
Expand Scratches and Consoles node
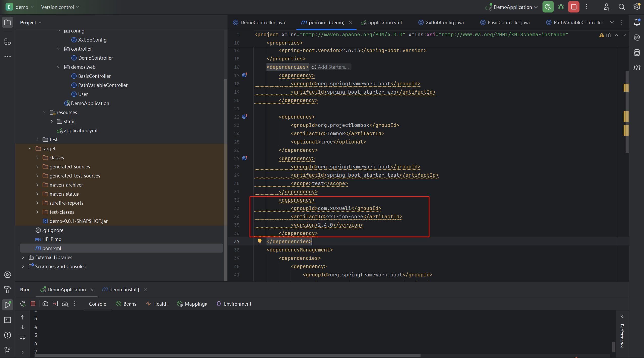point(23,266)
